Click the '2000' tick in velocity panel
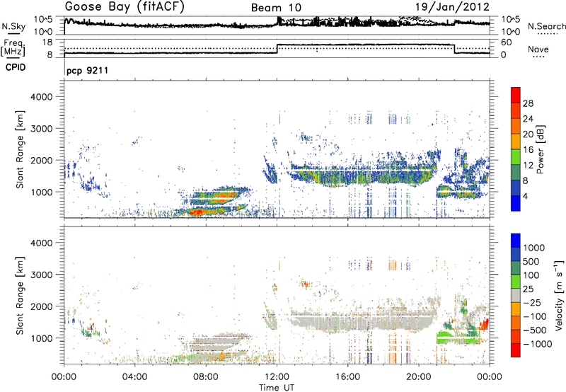 [x=41, y=306]
